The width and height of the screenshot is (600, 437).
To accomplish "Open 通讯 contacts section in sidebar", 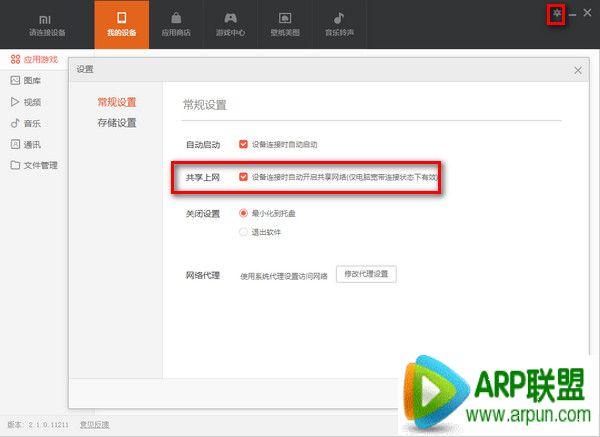I will click(x=33, y=144).
